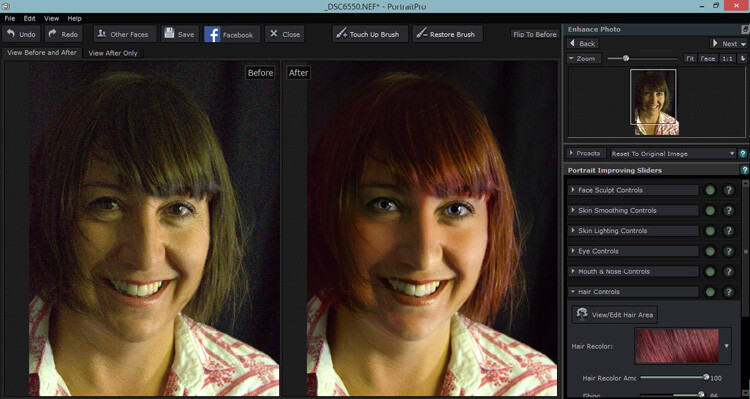Open the Help menu
Screen dimensions: 750x399
pyautogui.click(x=75, y=18)
